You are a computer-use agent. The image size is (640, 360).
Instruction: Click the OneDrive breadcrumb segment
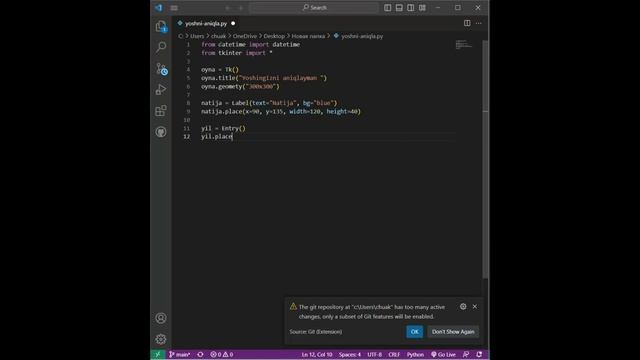pos(244,36)
